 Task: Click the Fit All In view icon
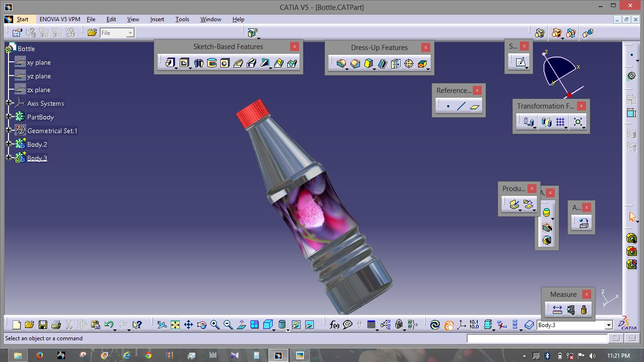[175, 325]
